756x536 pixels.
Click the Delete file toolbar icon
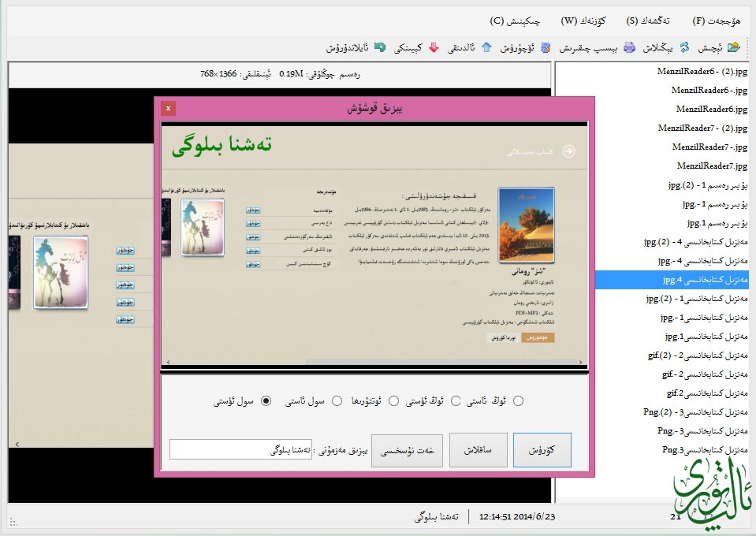[546, 47]
